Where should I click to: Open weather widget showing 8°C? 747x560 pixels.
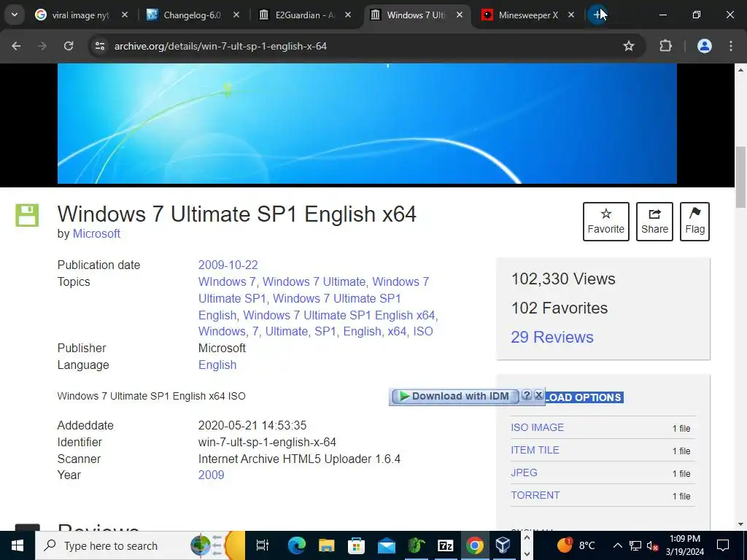[576, 545]
